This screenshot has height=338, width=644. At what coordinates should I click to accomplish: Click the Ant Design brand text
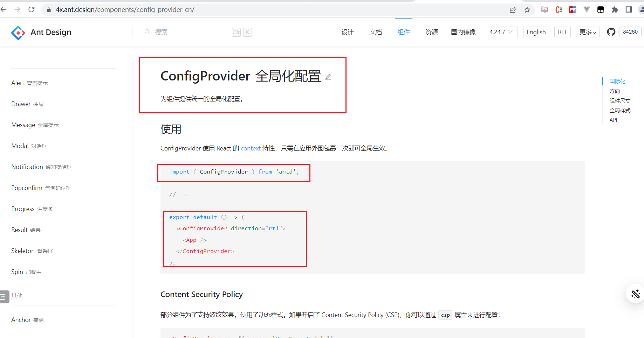pyautogui.click(x=51, y=32)
